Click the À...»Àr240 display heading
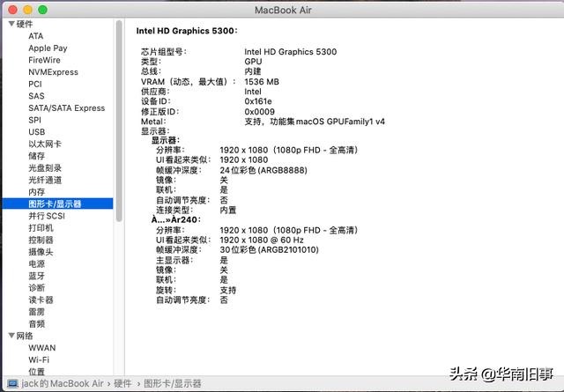The image size is (564, 392). [x=176, y=219]
